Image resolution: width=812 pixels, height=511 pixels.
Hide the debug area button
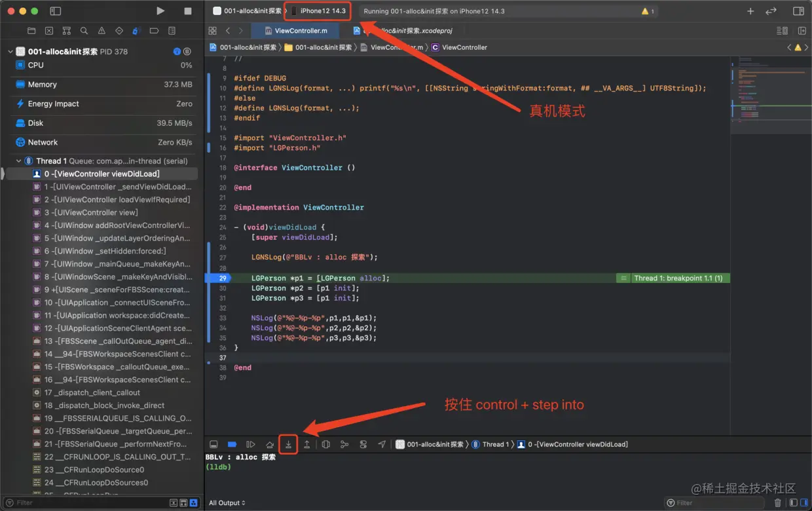(213, 444)
